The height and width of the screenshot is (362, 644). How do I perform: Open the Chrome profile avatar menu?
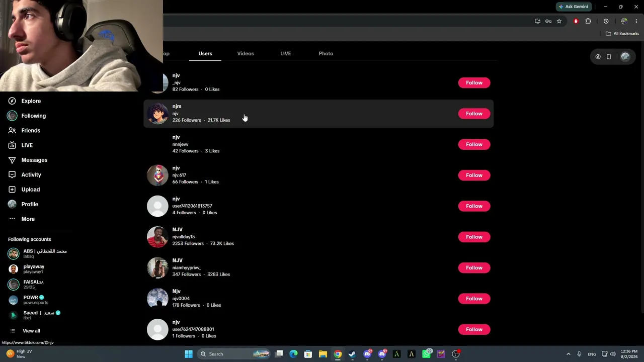pyautogui.click(x=624, y=21)
